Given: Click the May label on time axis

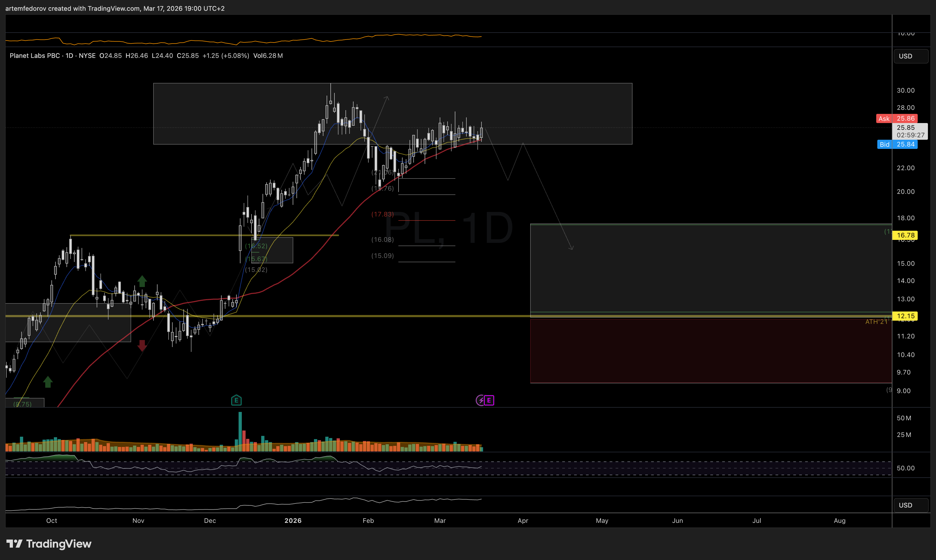Looking at the screenshot, I should 602,521.
